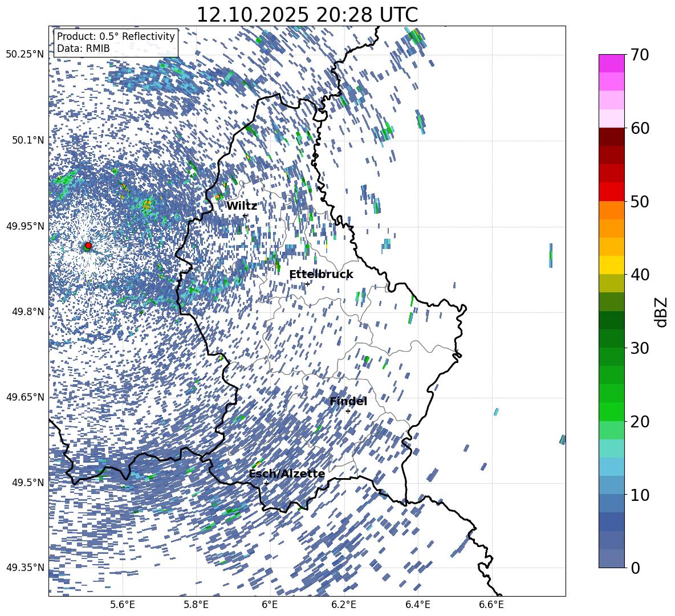The height and width of the screenshot is (616, 675).
Task: Click the red radar location marker
Action: coord(88,245)
